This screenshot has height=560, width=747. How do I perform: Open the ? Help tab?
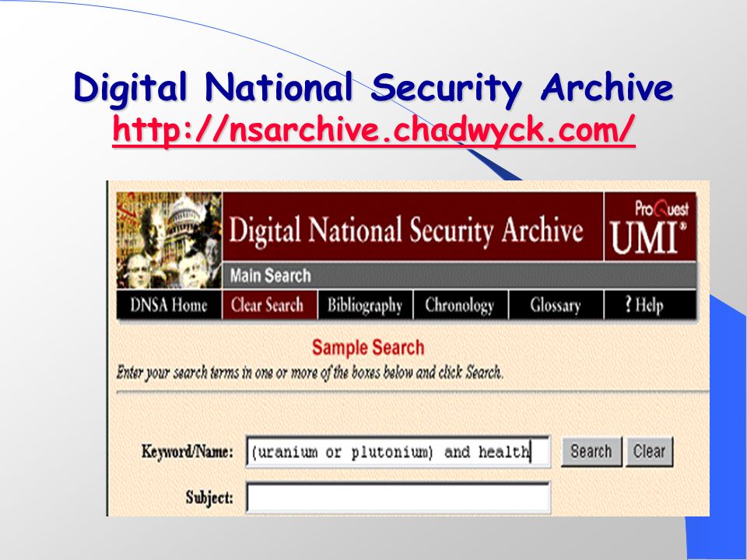(651, 305)
